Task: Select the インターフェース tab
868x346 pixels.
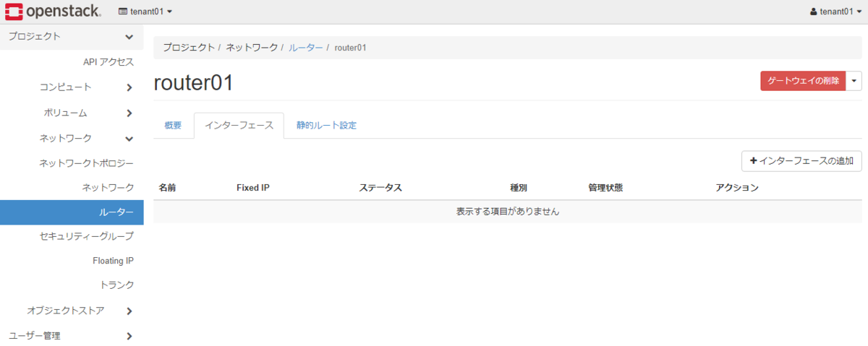Action: (x=239, y=126)
